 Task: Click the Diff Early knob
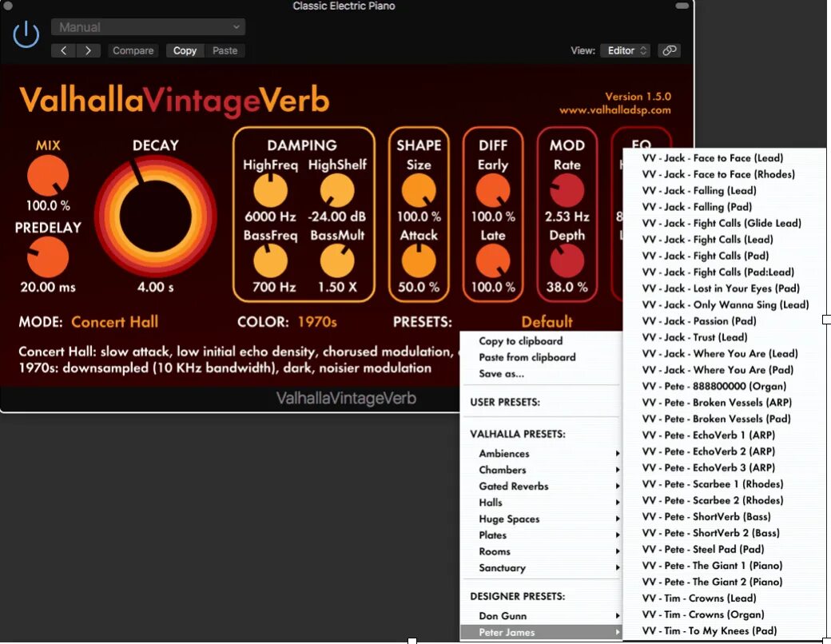tap(493, 190)
